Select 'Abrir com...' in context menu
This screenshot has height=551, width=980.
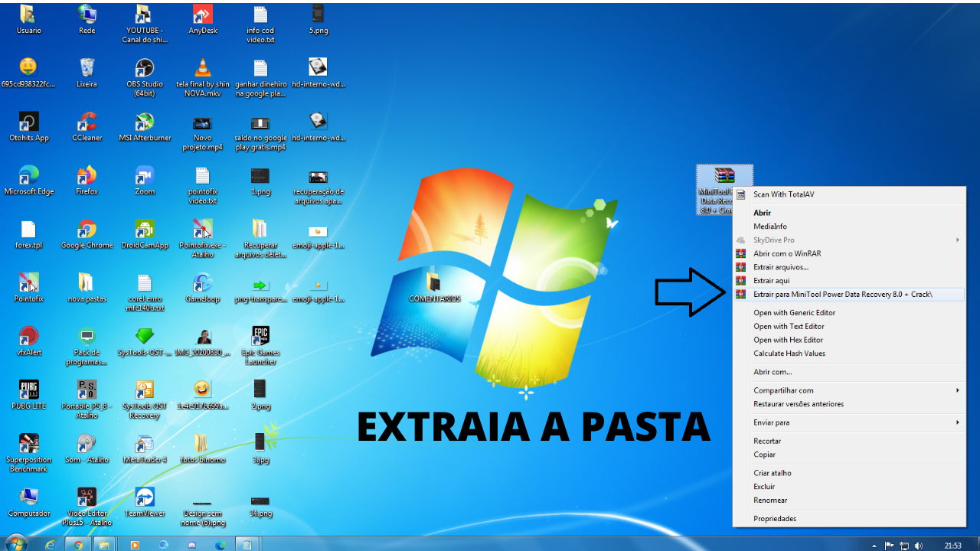tap(849, 372)
